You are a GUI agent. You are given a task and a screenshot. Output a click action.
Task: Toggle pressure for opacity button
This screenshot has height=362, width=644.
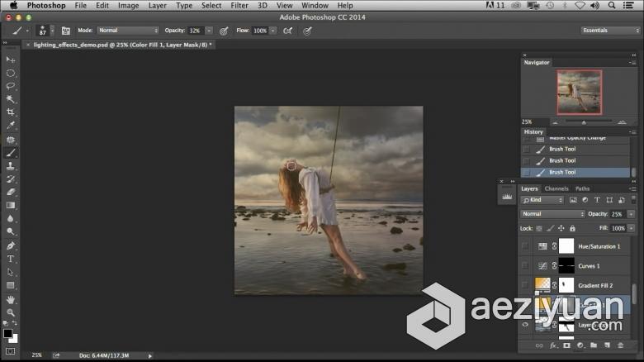[224, 31]
